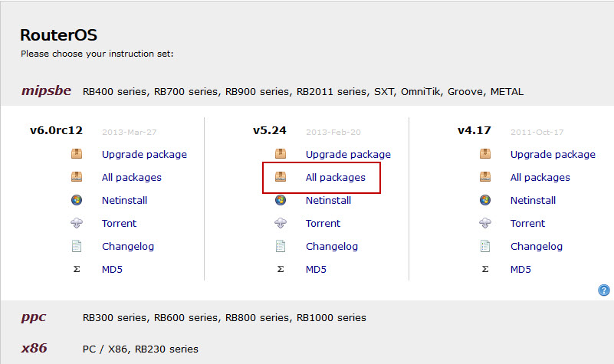Click the v5.24 Torrent cloud icon
The image size is (614, 364).
(281, 223)
